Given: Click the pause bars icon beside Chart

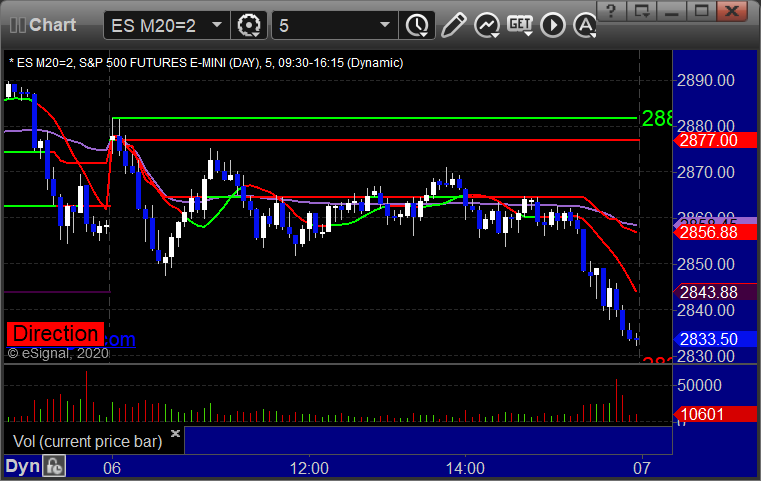Looking at the screenshot, I should pos(17,25).
